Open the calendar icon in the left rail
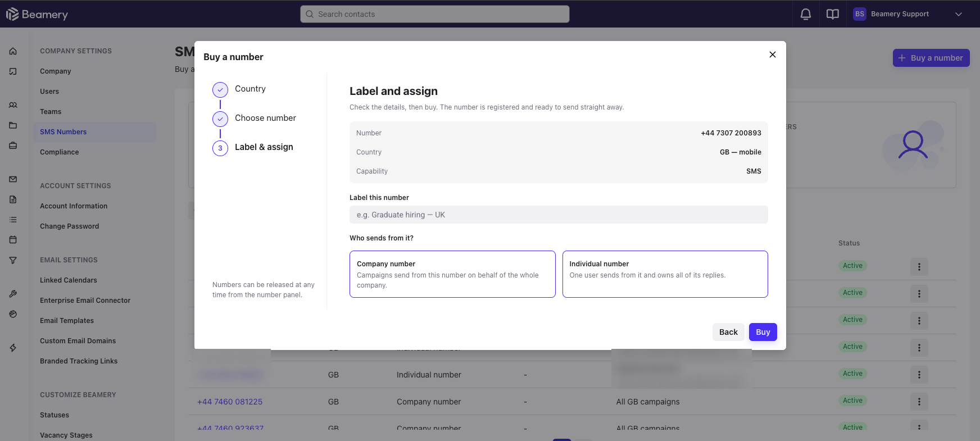 13,240
